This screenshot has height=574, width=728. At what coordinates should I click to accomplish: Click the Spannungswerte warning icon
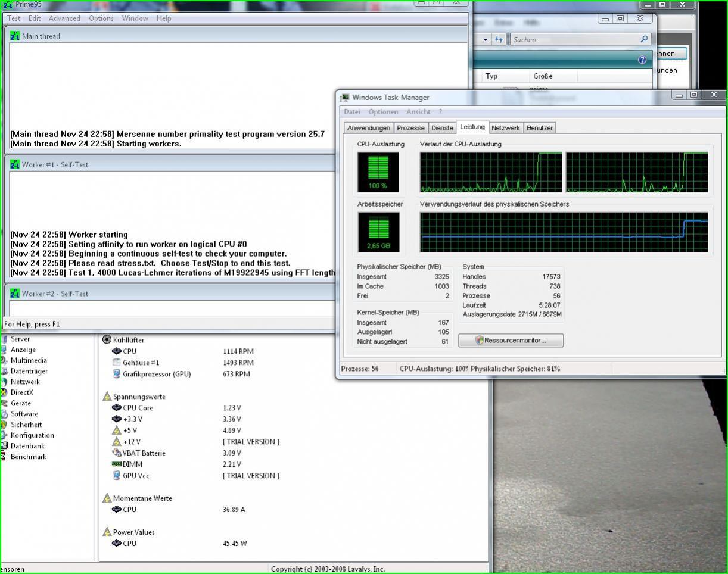(107, 397)
